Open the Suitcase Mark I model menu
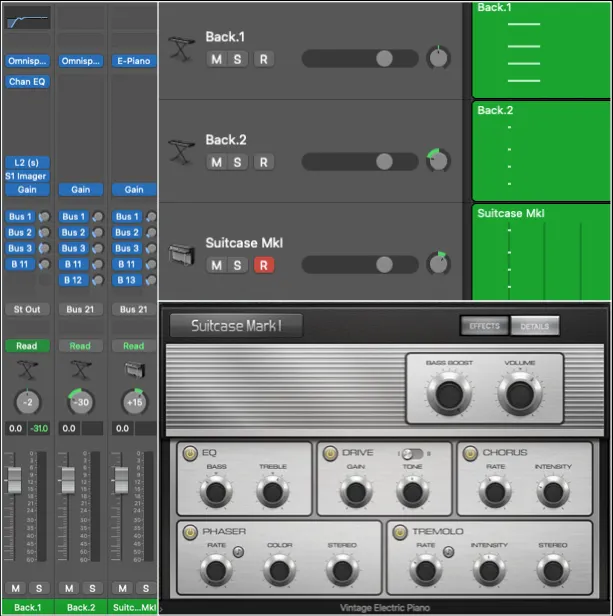 [x=236, y=326]
